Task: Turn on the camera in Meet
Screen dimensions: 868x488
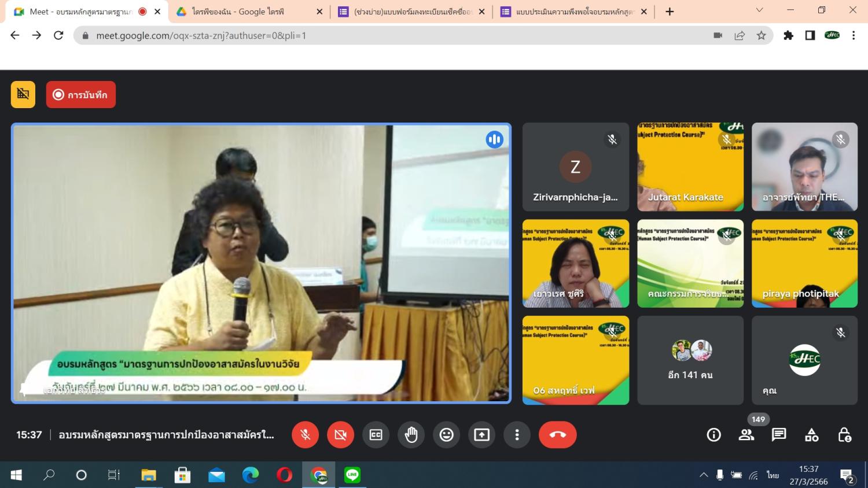Action: 340,435
